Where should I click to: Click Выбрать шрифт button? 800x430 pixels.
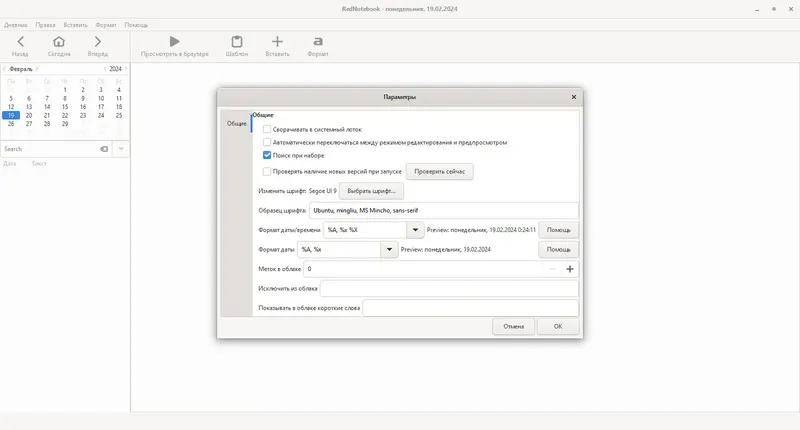tap(371, 191)
